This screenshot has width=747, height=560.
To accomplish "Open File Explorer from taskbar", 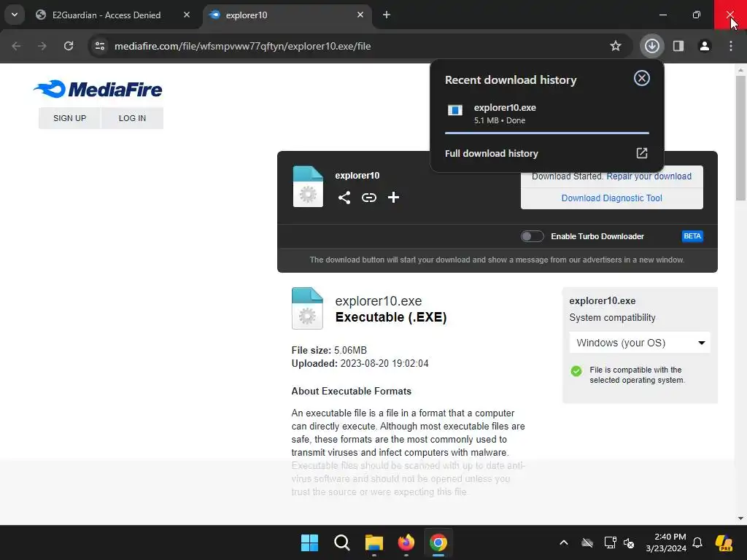I will [374, 542].
